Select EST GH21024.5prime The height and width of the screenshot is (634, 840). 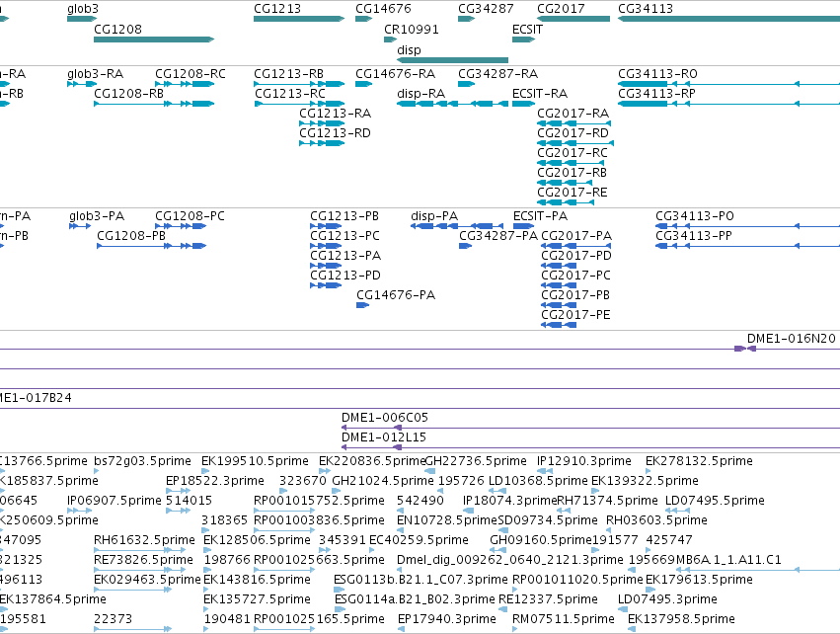click(x=383, y=481)
